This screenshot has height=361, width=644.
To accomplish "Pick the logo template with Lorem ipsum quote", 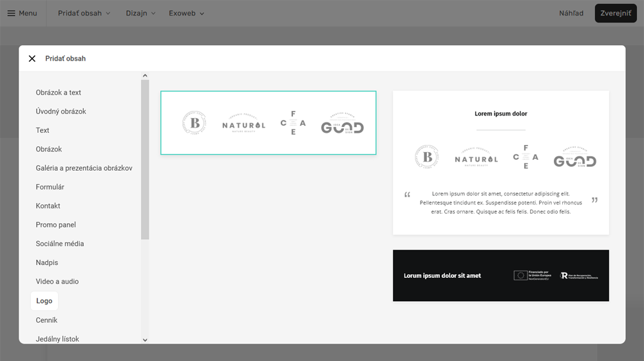I will pyautogui.click(x=500, y=162).
